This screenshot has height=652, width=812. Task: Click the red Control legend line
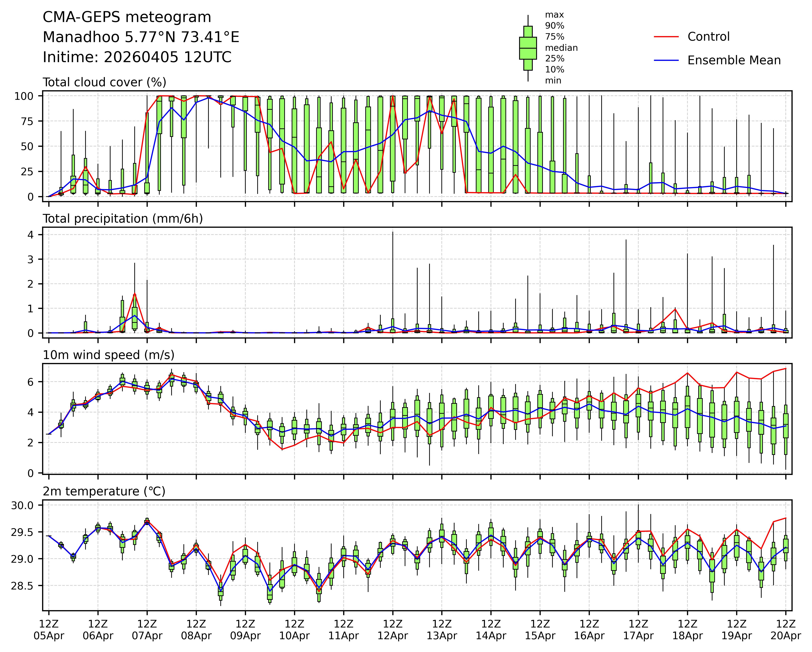point(666,37)
